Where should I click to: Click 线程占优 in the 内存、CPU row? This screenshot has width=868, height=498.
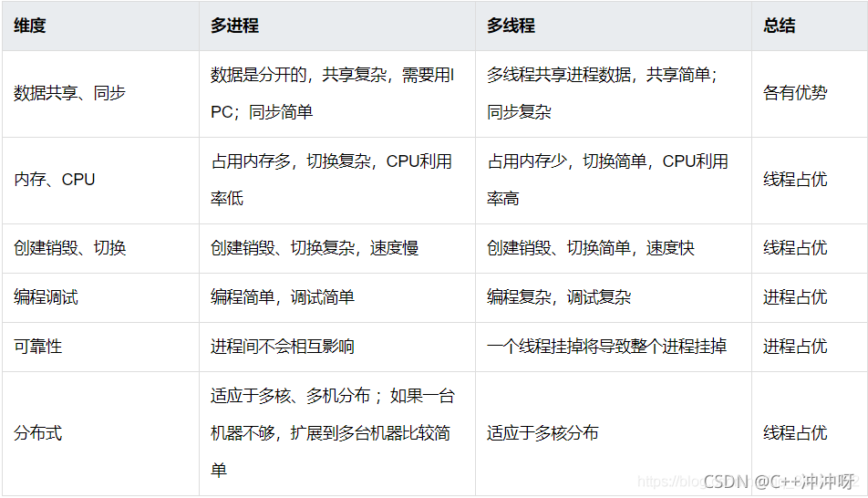tap(809, 181)
